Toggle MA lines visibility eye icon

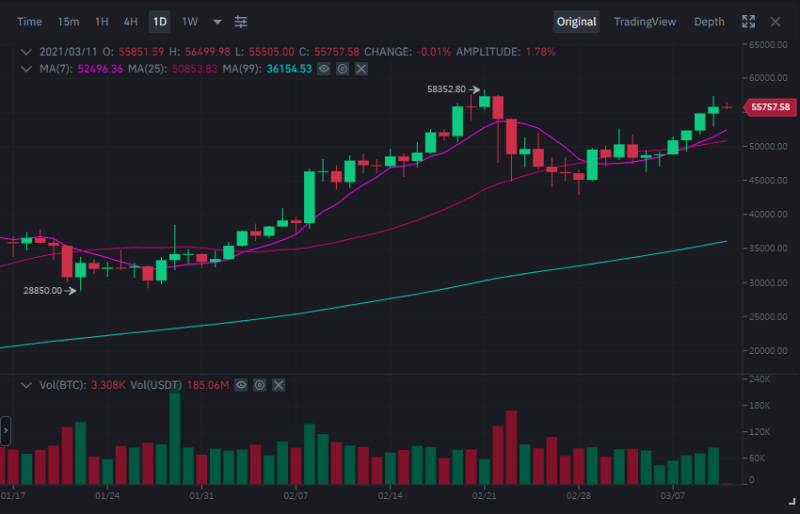(x=324, y=69)
